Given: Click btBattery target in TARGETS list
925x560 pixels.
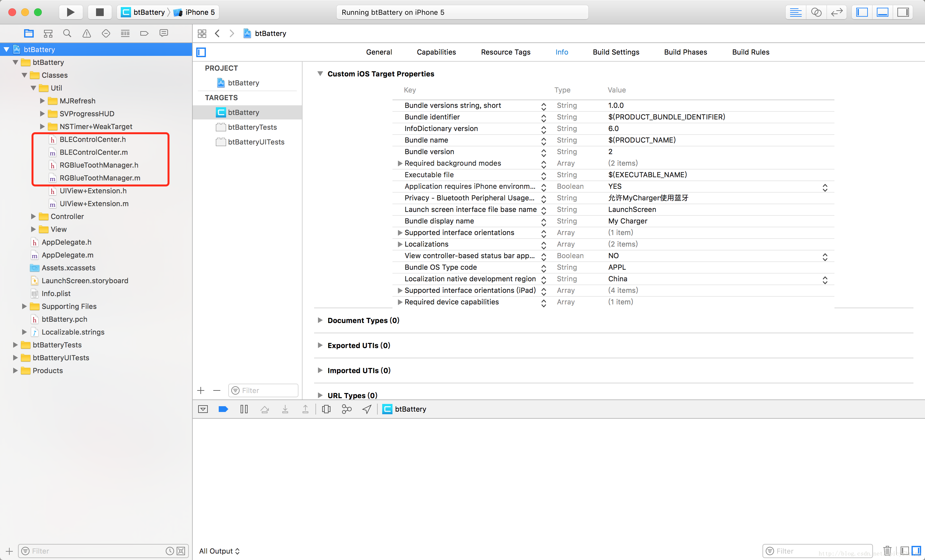Looking at the screenshot, I should [243, 112].
